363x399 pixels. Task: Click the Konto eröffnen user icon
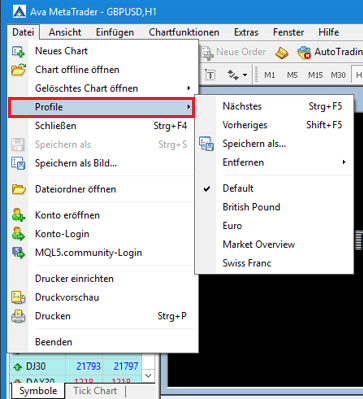[x=18, y=215]
